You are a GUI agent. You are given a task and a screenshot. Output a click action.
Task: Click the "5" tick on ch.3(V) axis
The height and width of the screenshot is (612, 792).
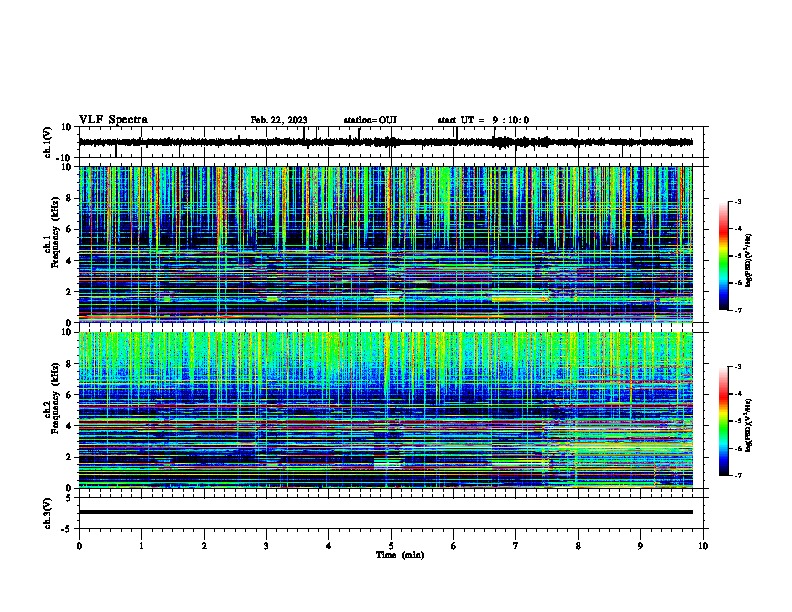point(69,498)
